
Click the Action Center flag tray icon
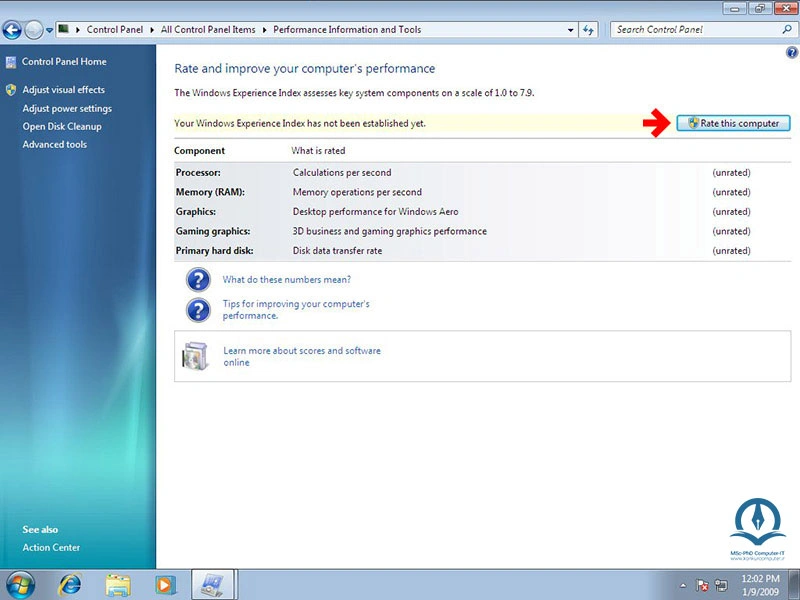coord(702,585)
